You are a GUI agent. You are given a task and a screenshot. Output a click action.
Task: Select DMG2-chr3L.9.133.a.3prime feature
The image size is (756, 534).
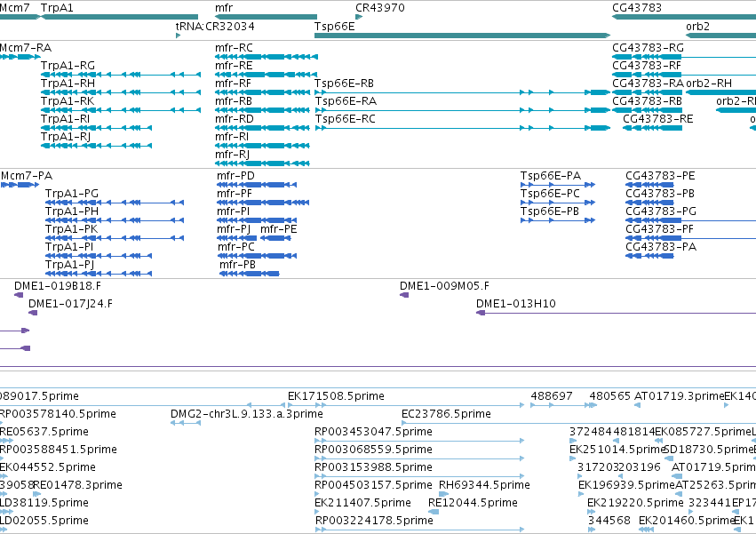tap(186, 423)
